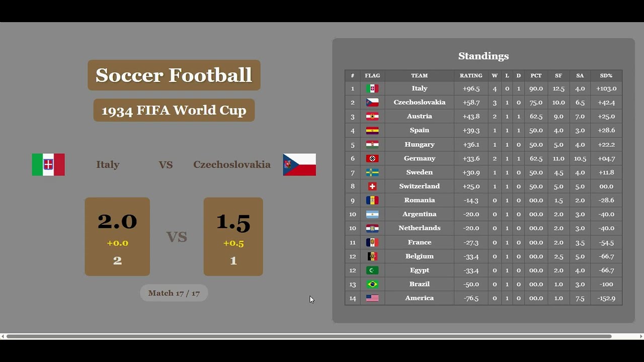Click the America flag in standings
The height and width of the screenshot is (362, 644).
(372, 298)
